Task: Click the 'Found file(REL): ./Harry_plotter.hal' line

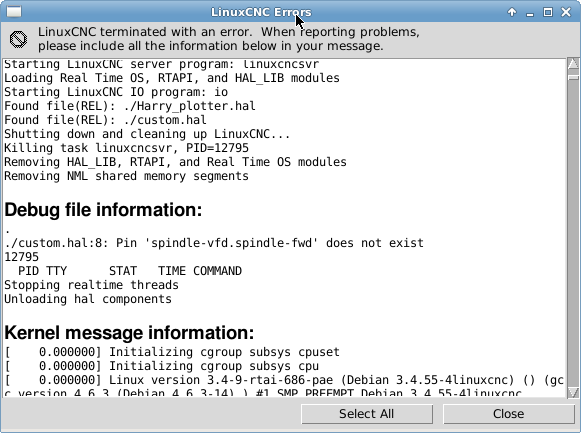Action: pos(130,106)
